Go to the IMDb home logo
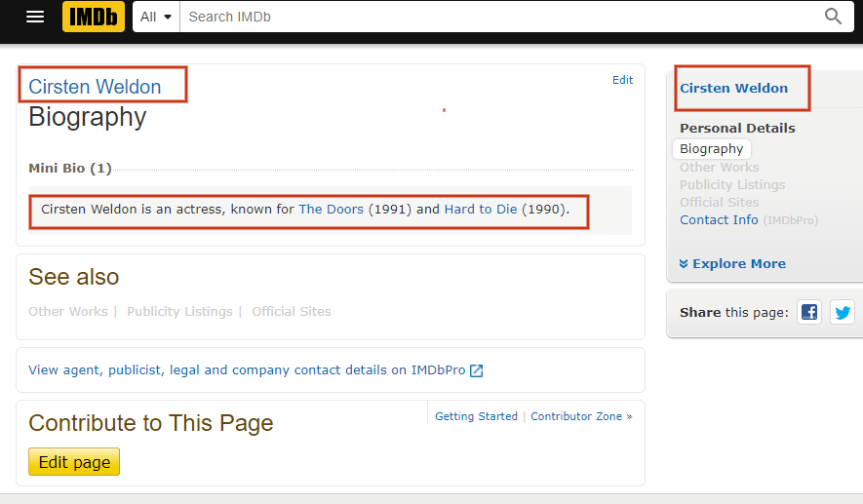 (94, 17)
